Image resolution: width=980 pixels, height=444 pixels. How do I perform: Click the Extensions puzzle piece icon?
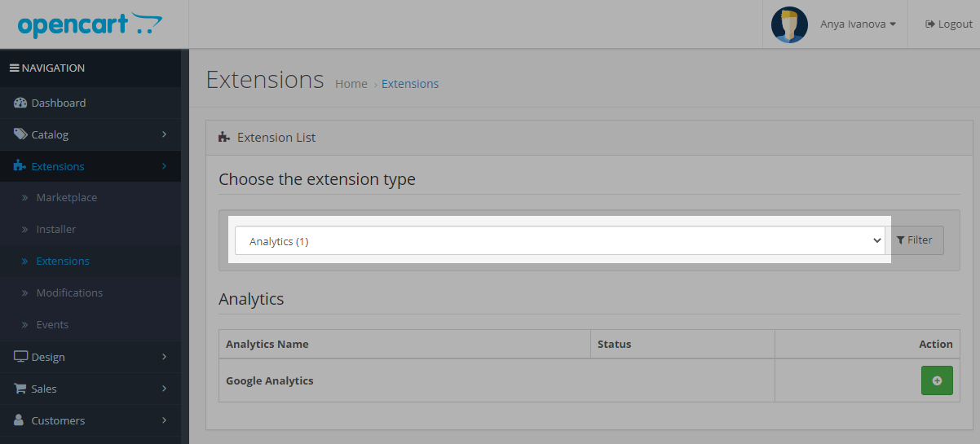(20, 166)
